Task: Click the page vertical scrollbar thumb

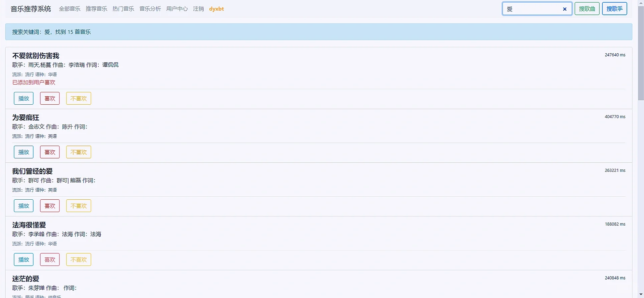Action: pos(641,53)
